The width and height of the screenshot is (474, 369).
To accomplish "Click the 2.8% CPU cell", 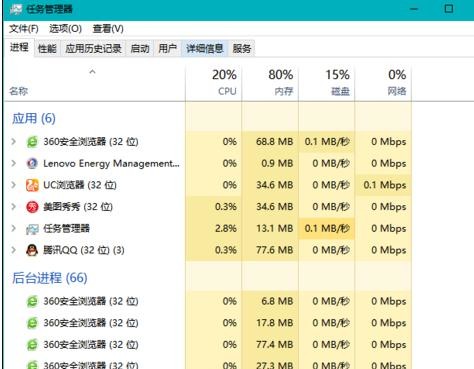I will click(214, 228).
